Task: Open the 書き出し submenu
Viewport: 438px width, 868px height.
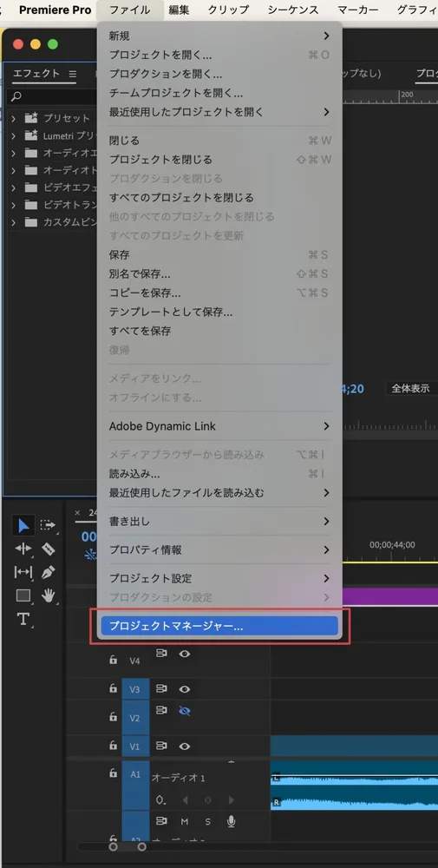Action: point(219,522)
